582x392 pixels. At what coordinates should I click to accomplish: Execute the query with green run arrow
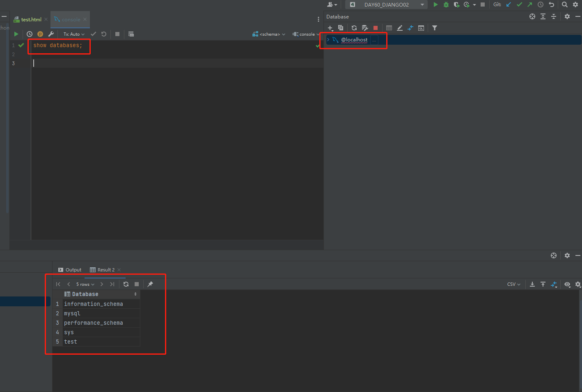coord(16,34)
